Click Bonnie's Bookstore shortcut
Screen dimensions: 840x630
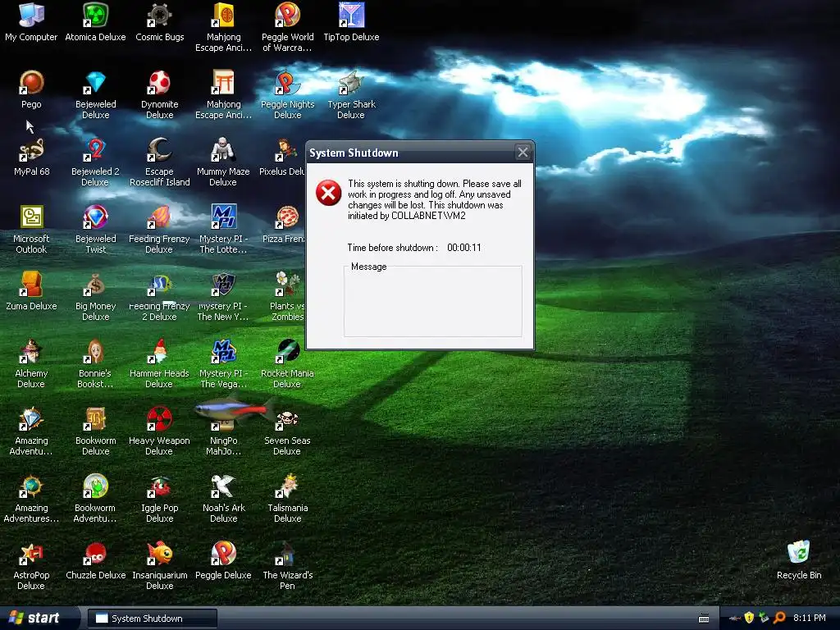pos(95,363)
